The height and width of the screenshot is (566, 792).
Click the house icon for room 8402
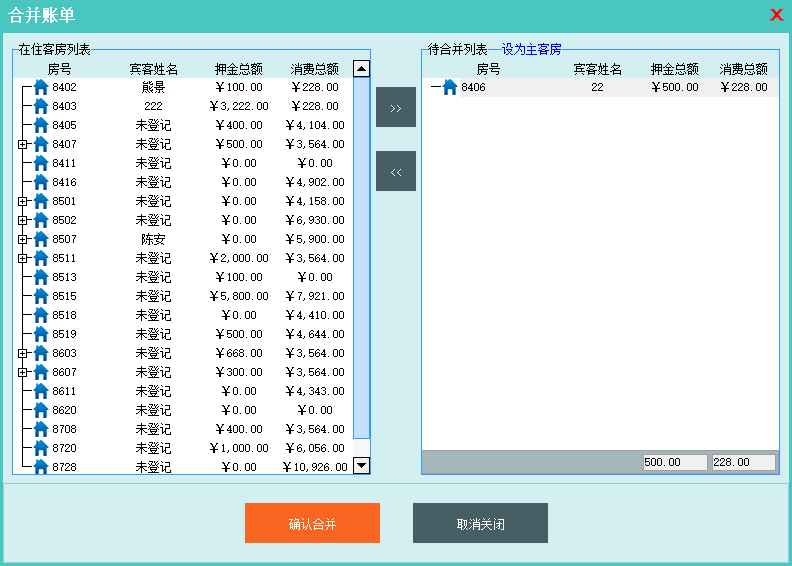coord(41,87)
